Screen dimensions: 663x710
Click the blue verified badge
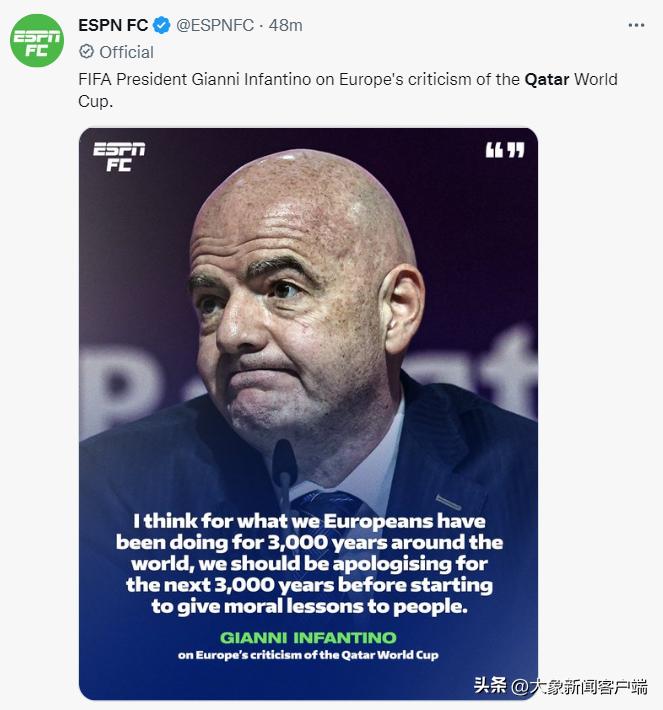(x=162, y=25)
